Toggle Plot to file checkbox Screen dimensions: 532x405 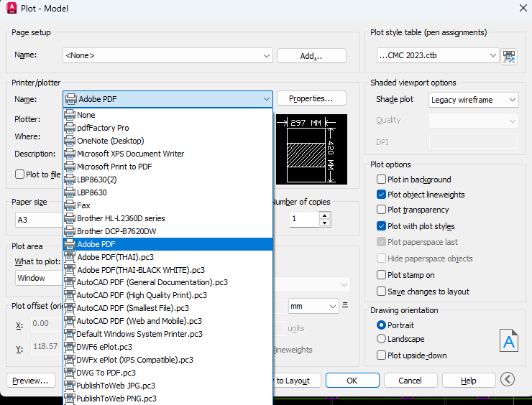19,174
